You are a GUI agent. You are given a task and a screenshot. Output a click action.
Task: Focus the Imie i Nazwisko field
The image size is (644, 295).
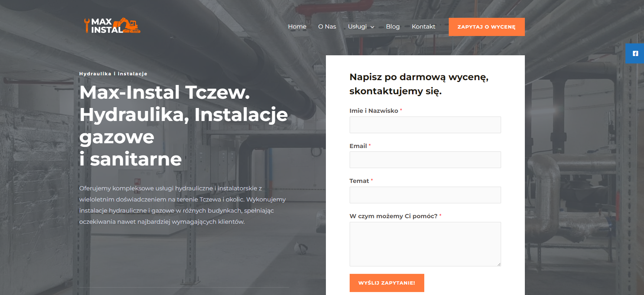(x=425, y=125)
